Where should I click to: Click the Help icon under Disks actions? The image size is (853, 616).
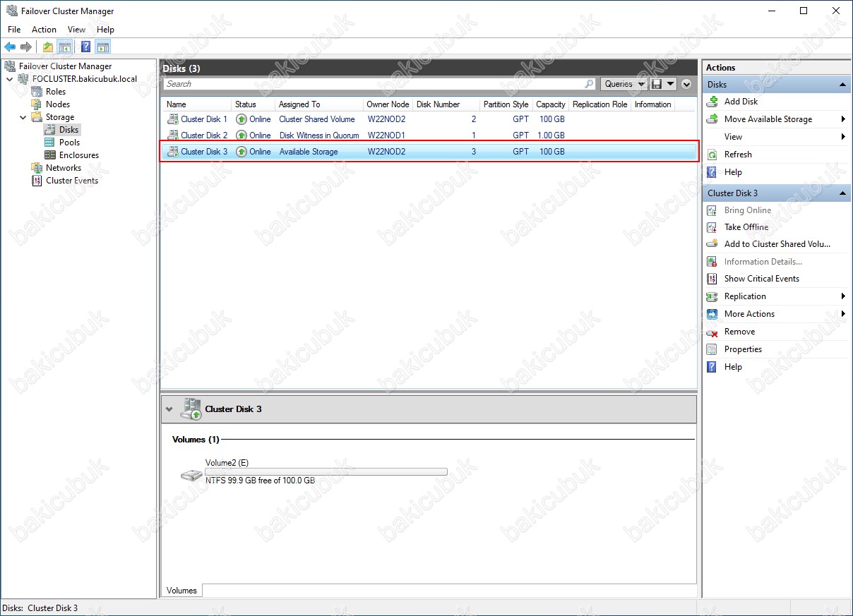coord(712,172)
